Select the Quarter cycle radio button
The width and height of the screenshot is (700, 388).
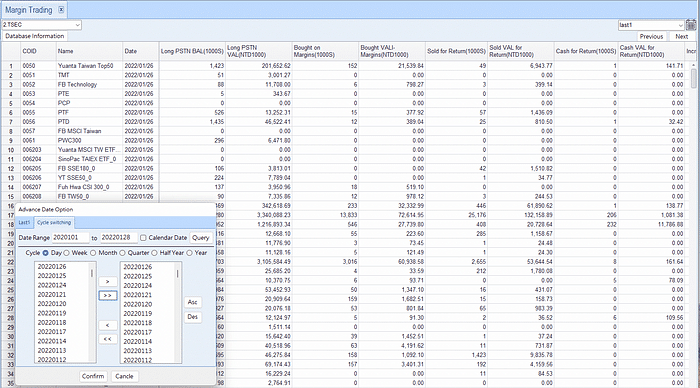coord(122,253)
